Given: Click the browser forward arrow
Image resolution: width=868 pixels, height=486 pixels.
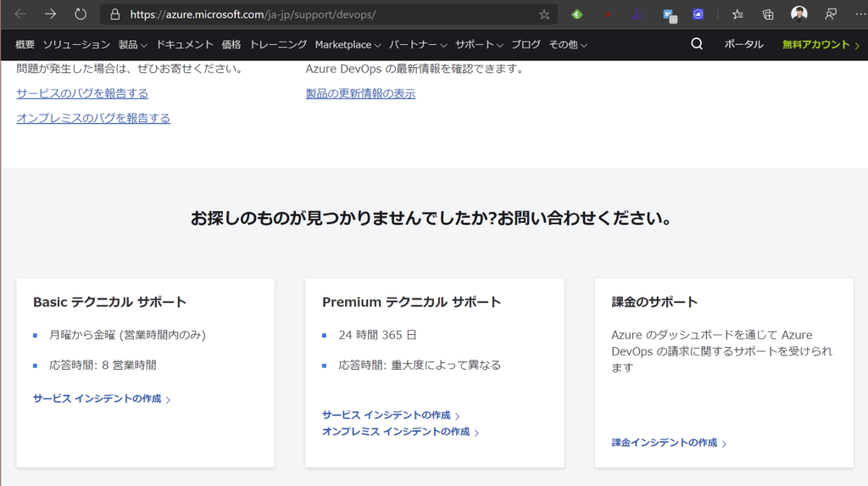Looking at the screenshot, I should 50,14.
